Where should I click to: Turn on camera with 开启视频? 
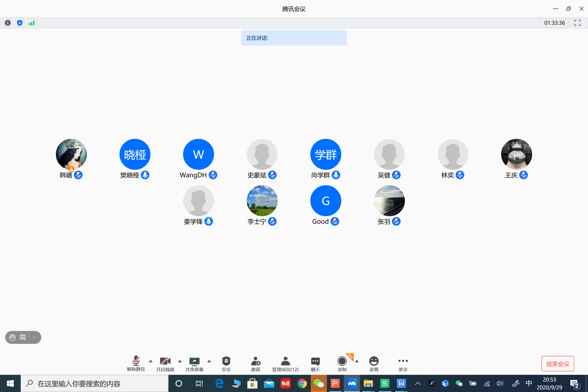[x=165, y=364]
